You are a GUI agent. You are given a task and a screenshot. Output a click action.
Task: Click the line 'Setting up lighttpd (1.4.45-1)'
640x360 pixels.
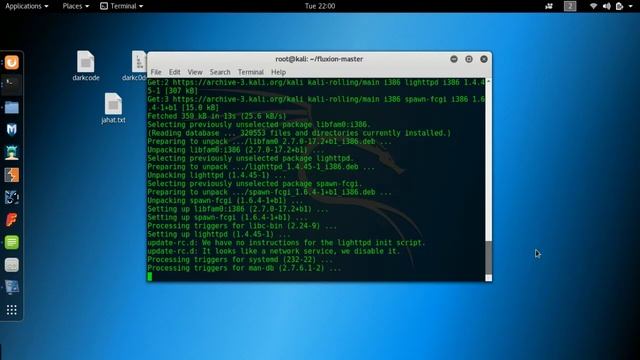[219, 234]
